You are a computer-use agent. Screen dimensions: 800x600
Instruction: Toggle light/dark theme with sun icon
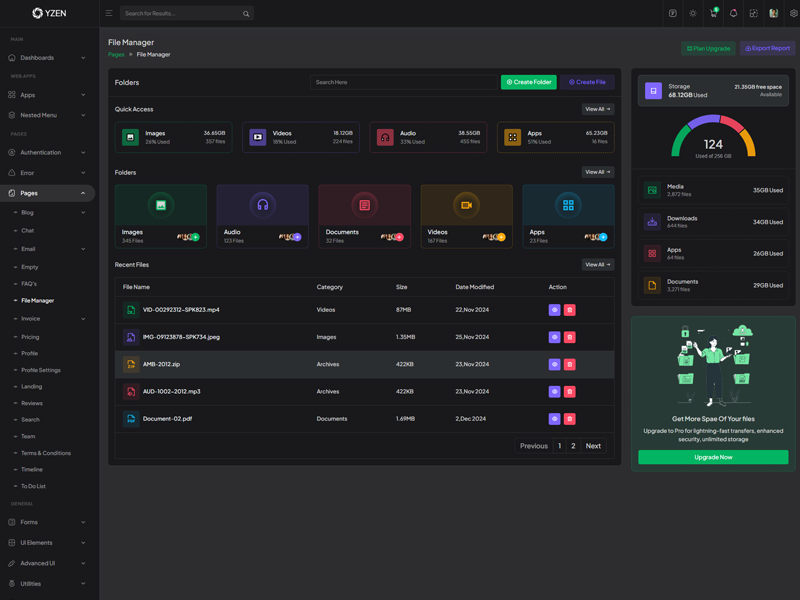[x=693, y=14]
